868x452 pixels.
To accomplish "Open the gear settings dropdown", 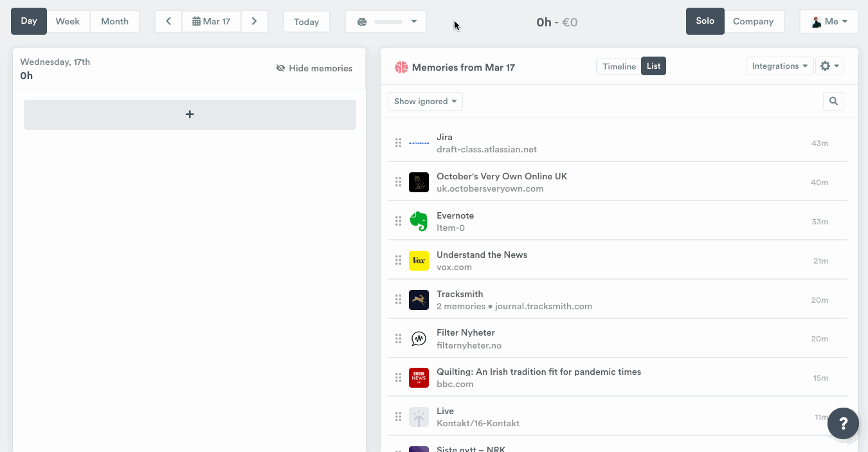I will pyautogui.click(x=829, y=66).
